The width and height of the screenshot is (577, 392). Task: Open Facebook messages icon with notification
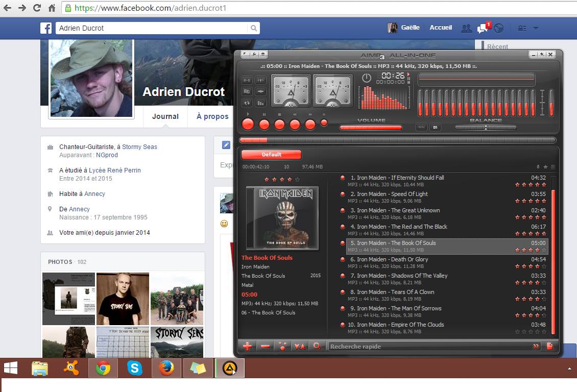tap(483, 28)
